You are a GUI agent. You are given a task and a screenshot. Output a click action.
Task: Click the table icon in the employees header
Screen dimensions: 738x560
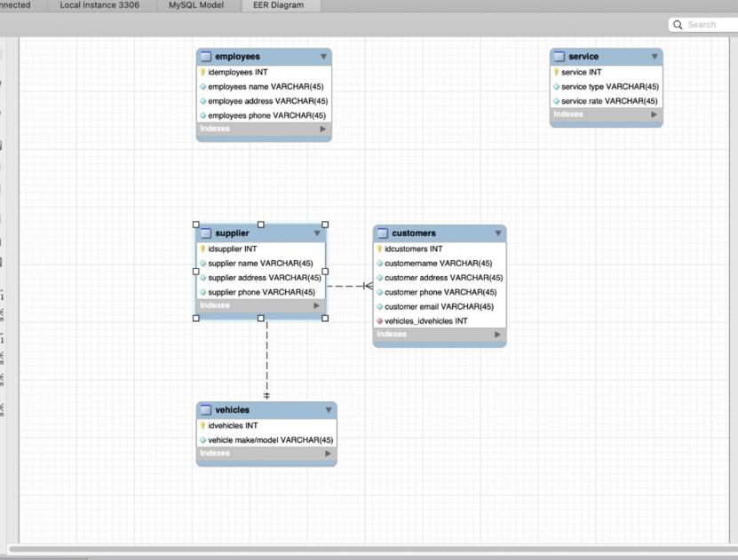click(204, 56)
